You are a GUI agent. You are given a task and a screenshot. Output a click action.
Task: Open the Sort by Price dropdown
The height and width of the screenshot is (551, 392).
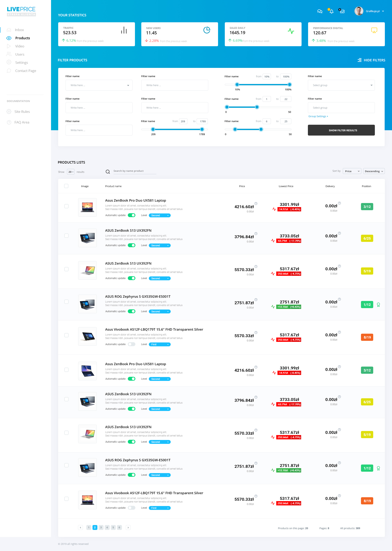click(352, 171)
